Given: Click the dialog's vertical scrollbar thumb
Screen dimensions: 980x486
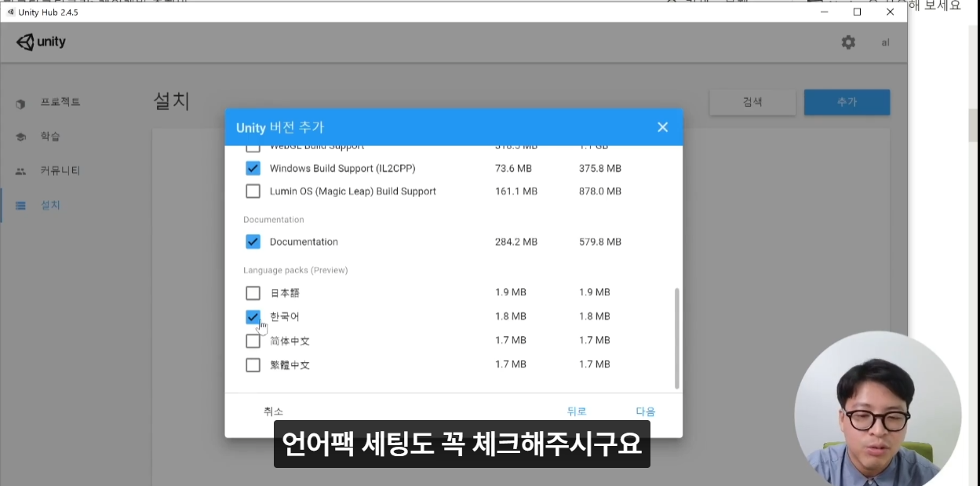Looking at the screenshot, I should click(676, 338).
